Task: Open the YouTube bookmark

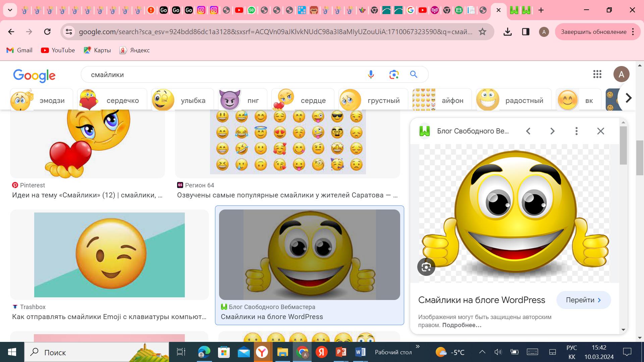Action: (x=58, y=50)
